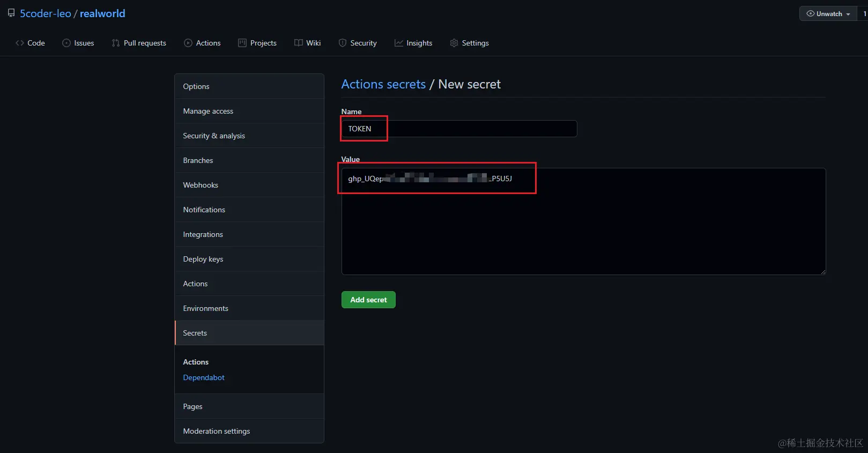Open the Security tab
This screenshot has height=453, width=868.
point(358,43)
